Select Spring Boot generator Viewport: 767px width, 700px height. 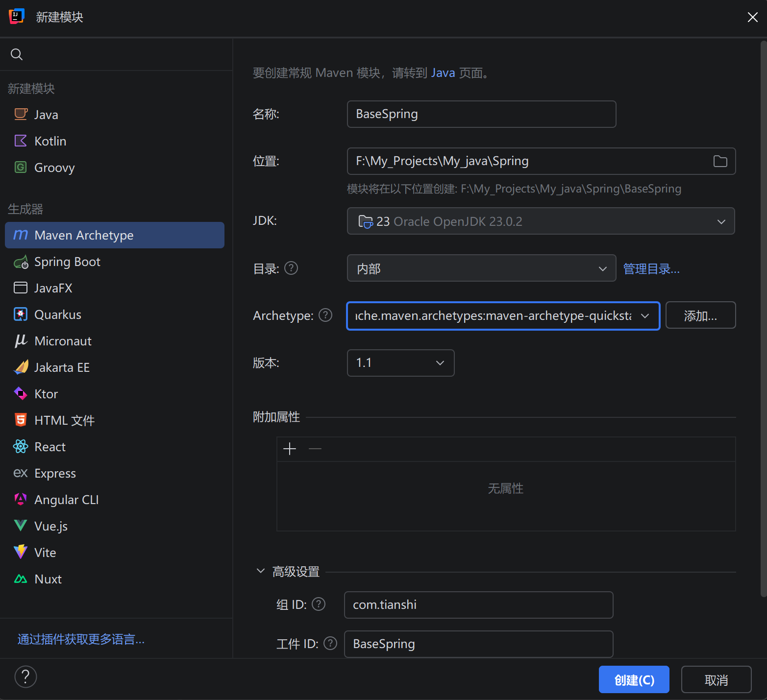115,262
